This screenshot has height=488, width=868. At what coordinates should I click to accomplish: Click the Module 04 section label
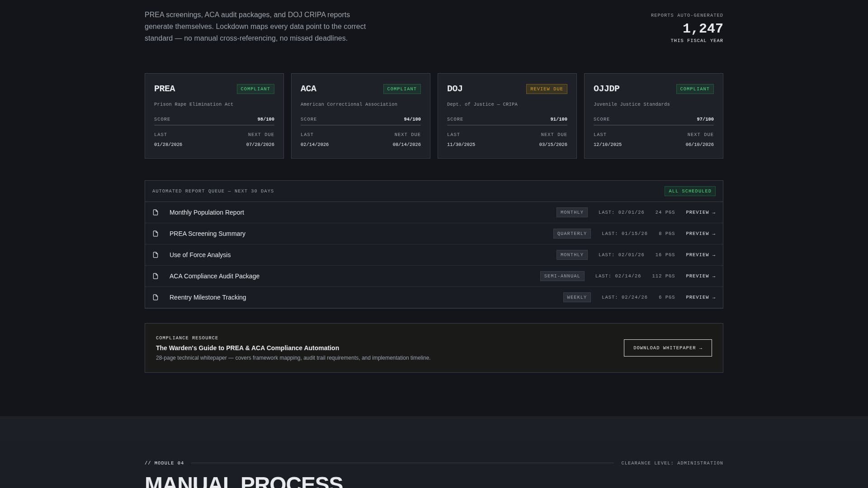[164, 463]
